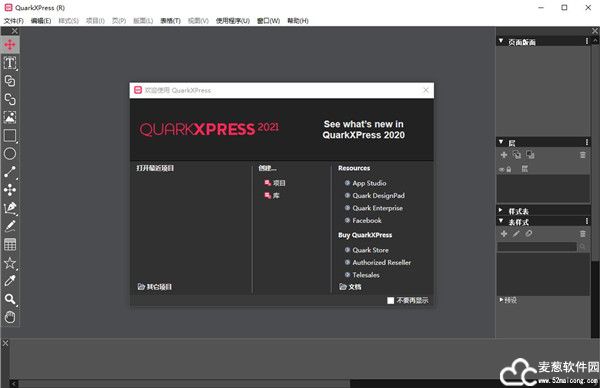Open the Table menu
Image resolution: width=600 pixels, height=388 pixels.
[x=170, y=21]
